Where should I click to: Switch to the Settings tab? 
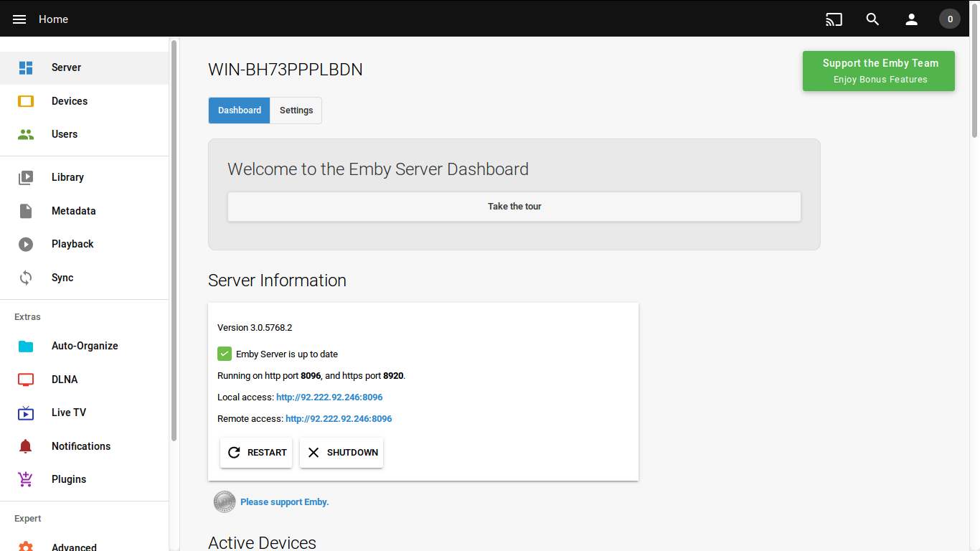click(x=296, y=110)
